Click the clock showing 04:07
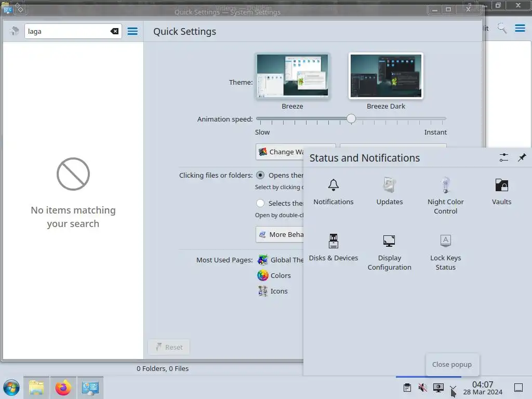The height and width of the screenshot is (399, 532). click(x=483, y=388)
